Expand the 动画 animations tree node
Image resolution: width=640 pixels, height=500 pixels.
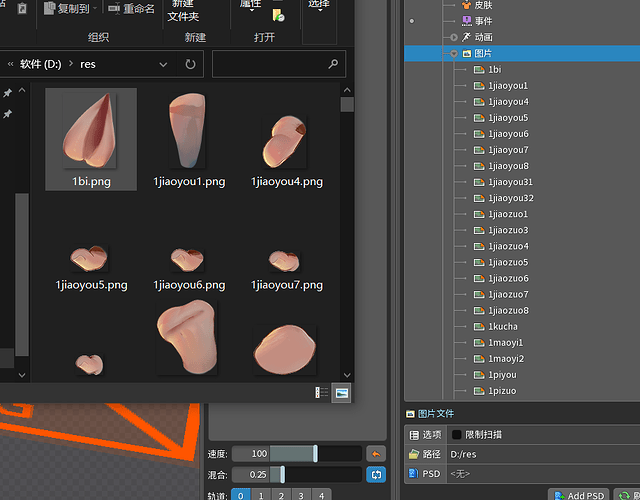453,37
